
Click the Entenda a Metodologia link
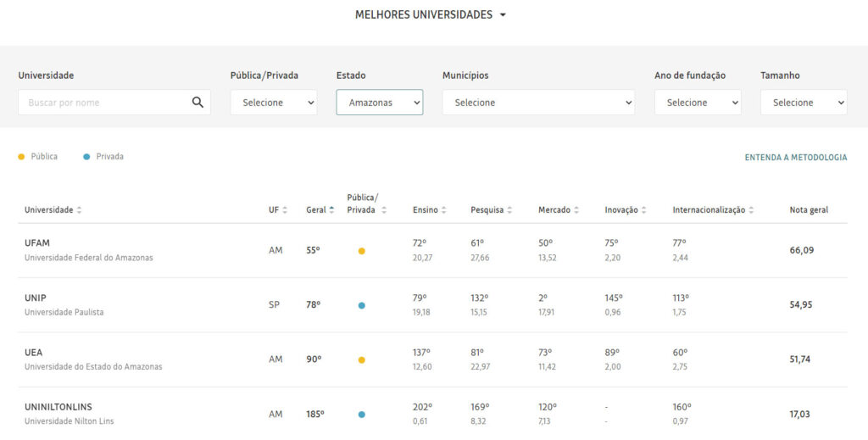coord(795,158)
